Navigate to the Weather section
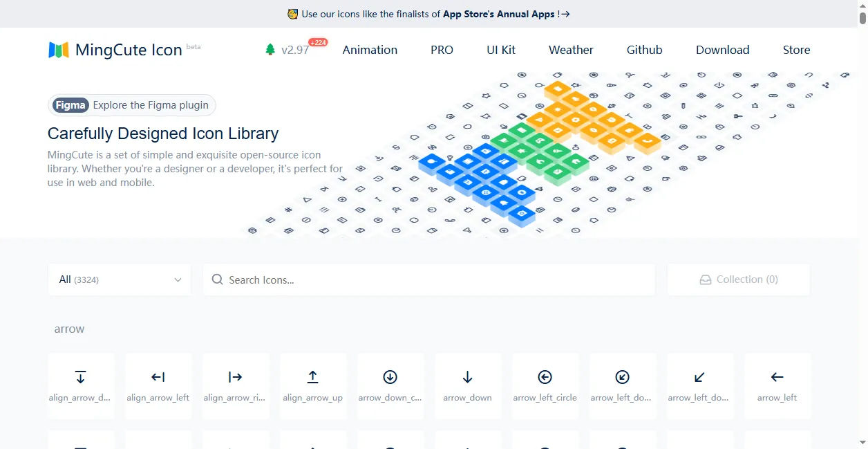The image size is (868, 449). (571, 50)
